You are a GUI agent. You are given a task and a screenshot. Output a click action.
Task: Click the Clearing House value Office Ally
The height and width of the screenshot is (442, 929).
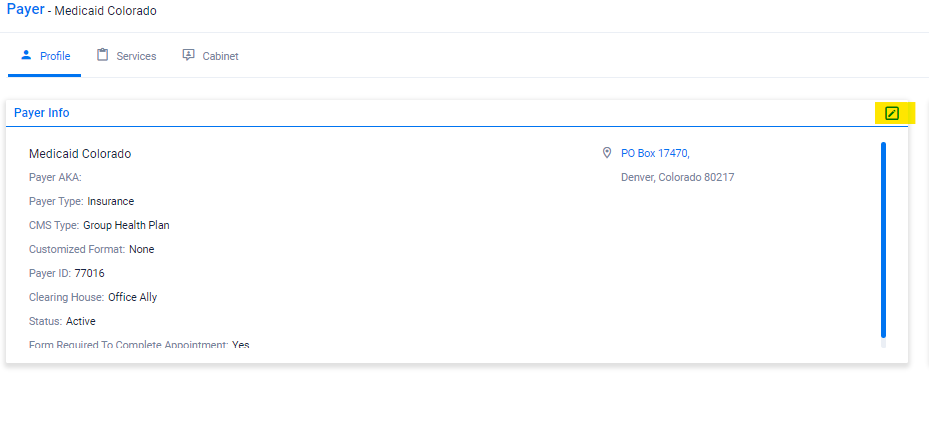tap(132, 297)
